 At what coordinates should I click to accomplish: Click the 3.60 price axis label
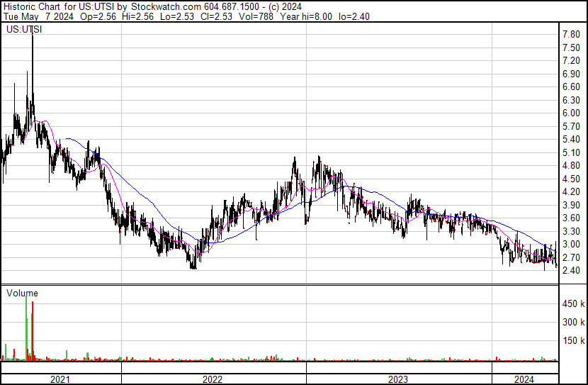click(x=571, y=218)
